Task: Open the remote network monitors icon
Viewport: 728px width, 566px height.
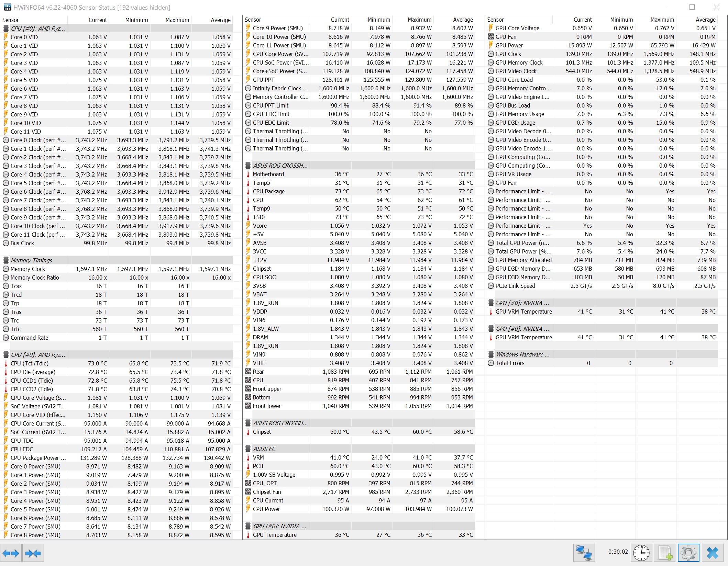Action: [583, 553]
